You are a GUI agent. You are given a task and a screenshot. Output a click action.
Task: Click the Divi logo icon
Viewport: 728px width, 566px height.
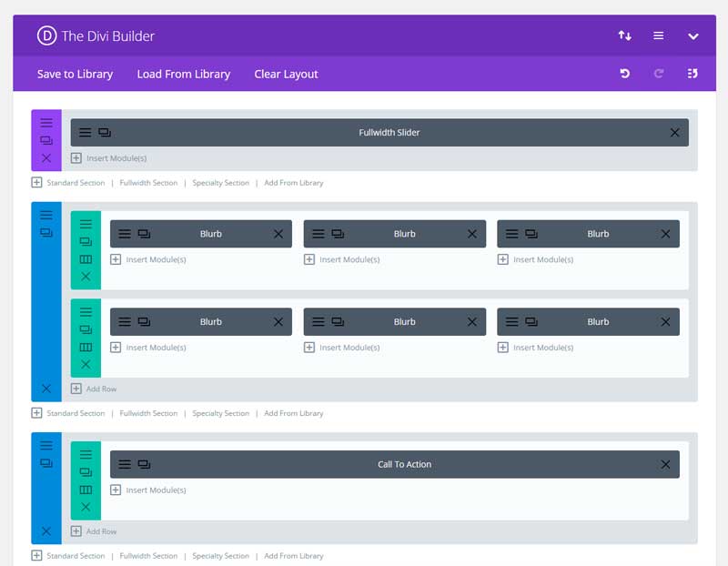46,35
